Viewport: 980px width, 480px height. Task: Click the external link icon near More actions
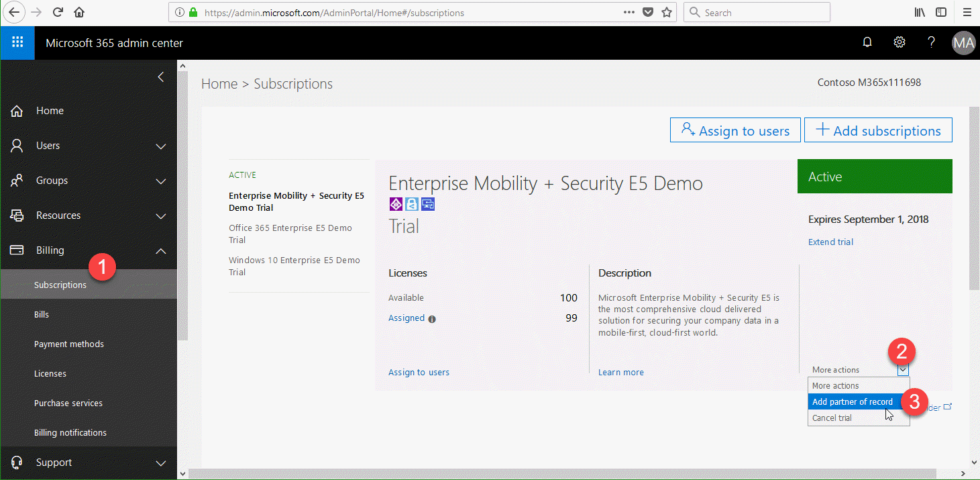click(947, 407)
